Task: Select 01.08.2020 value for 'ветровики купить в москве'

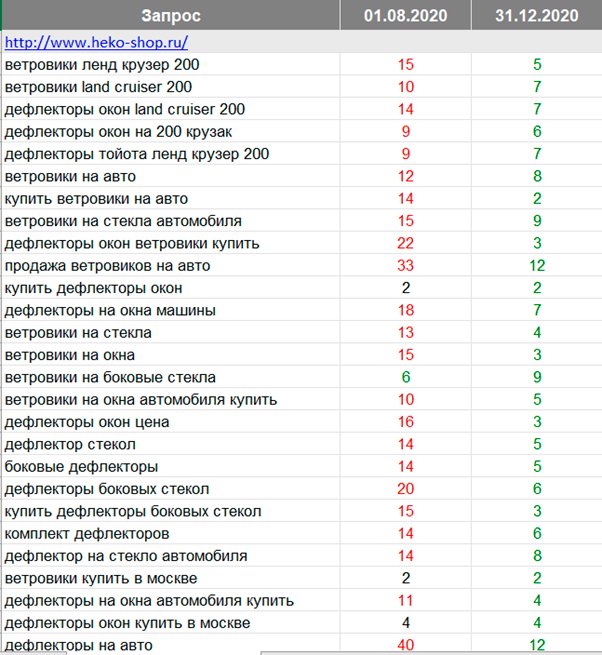Action: [406, 579]
